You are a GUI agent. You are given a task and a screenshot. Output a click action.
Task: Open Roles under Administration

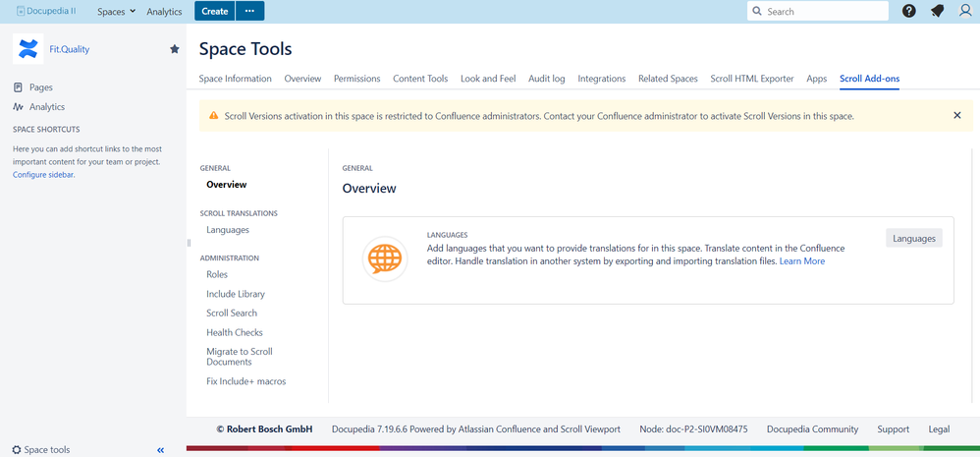pos(217,274)
